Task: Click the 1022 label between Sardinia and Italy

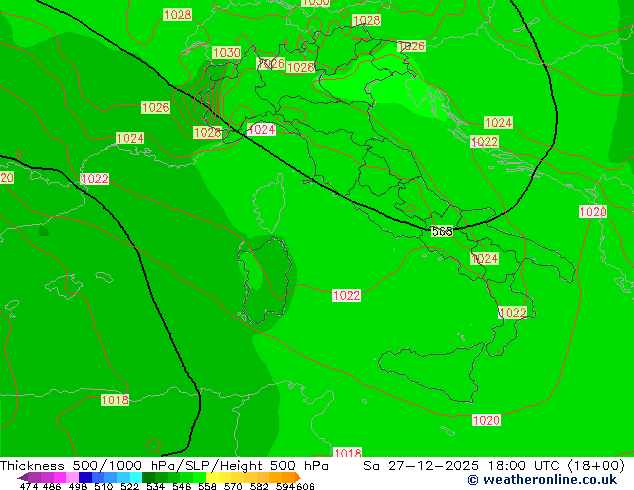Action: (347, 296)
